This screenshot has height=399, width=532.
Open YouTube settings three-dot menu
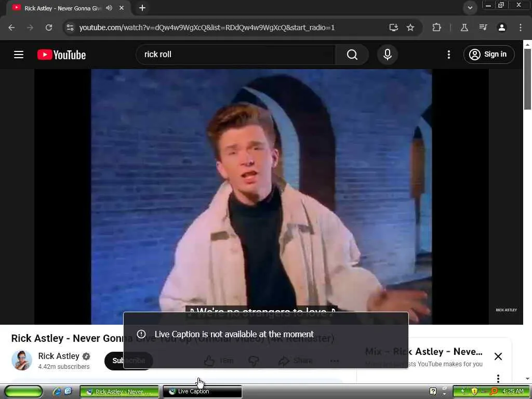(448, 54)
